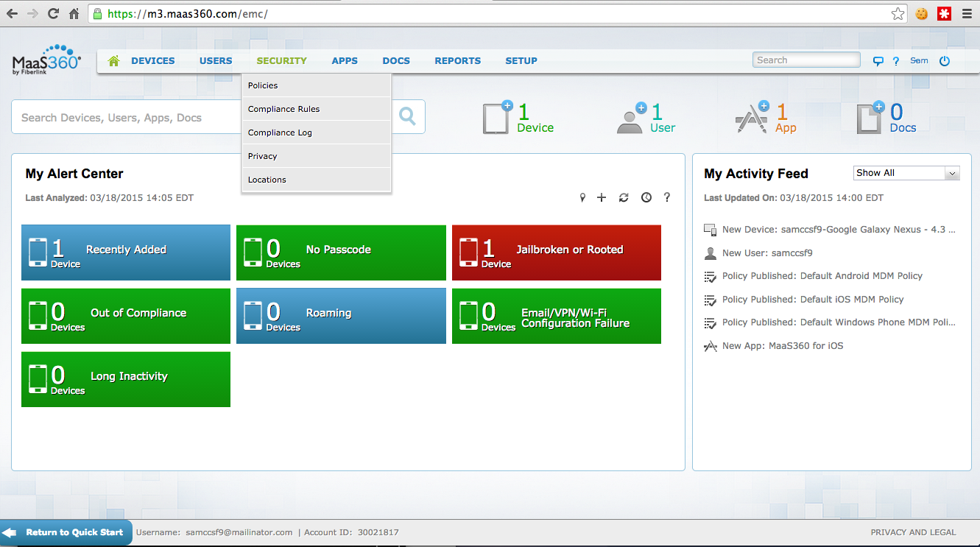Click the browser home icon

point(74,14)
